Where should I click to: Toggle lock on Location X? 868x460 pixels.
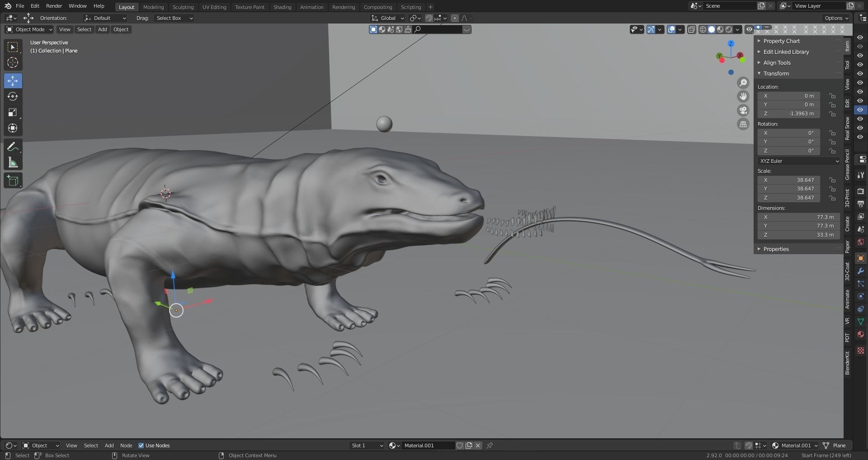pyautogui.click(x=832, y=96)
